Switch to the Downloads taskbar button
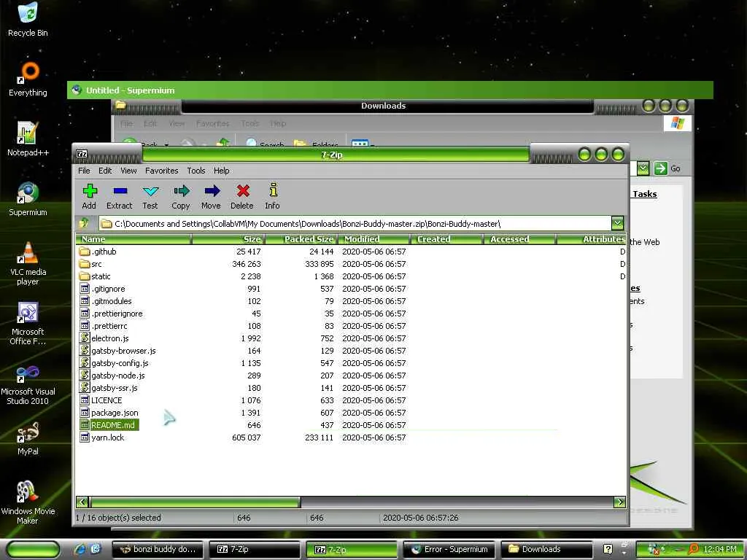Image resolution: width=747 pixels, height=560 pixels. [x=546, y=549]
